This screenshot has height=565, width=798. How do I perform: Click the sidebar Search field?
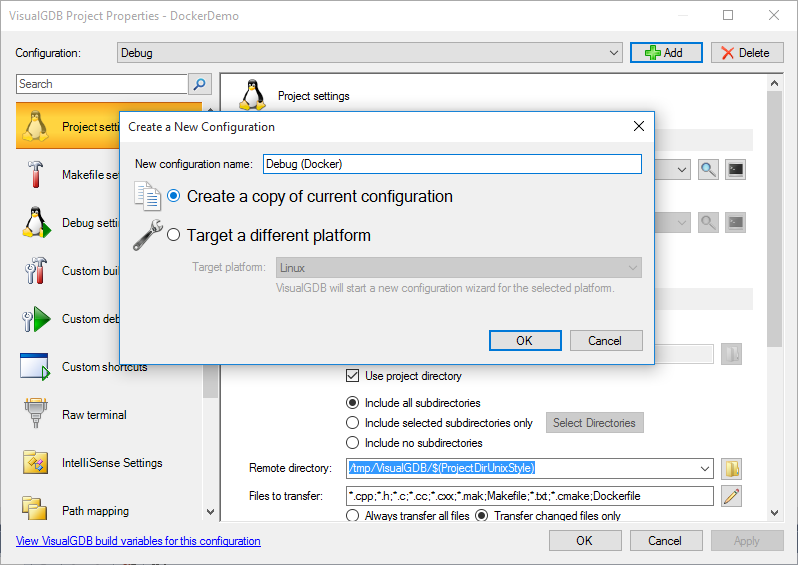102,84
